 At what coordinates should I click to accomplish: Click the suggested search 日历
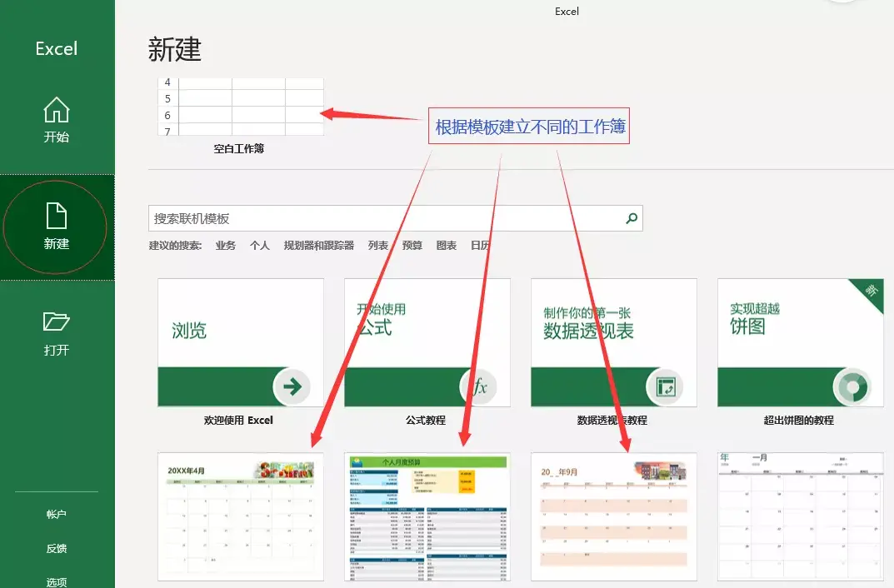(x=482, y=245)
